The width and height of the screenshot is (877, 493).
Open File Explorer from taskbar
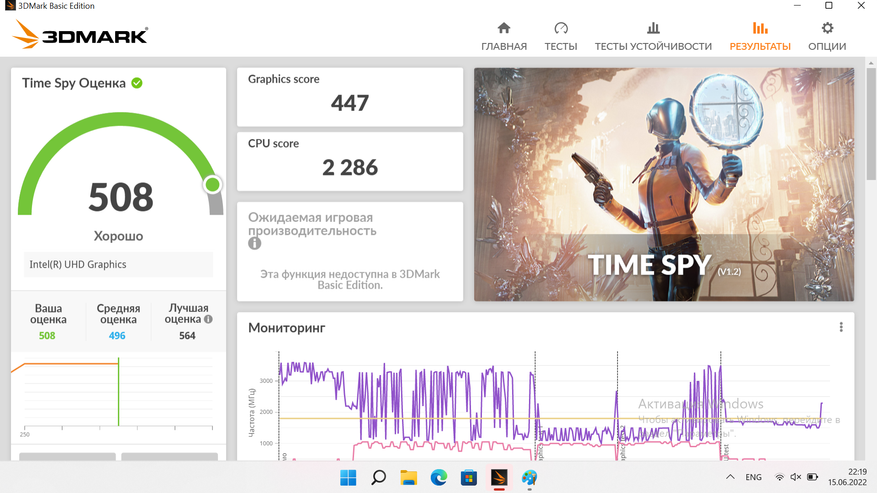409,477
